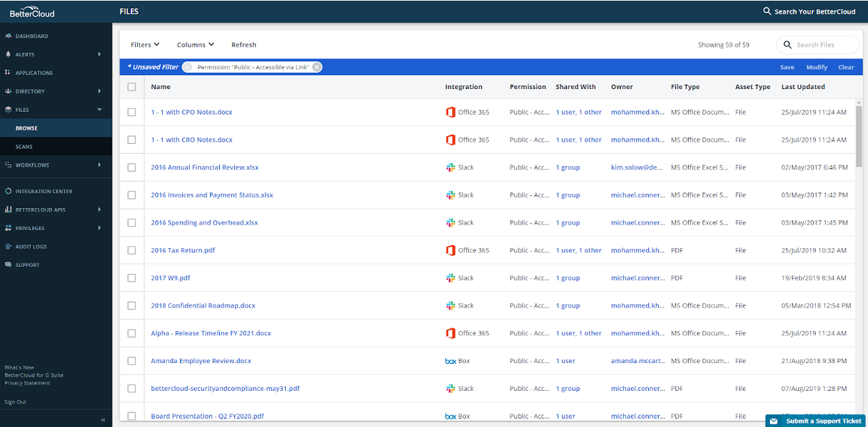Check the box for 2017 W9.pdf
Image resolution: width=868 pixels, height=427 pixels.
click(131, 278)
